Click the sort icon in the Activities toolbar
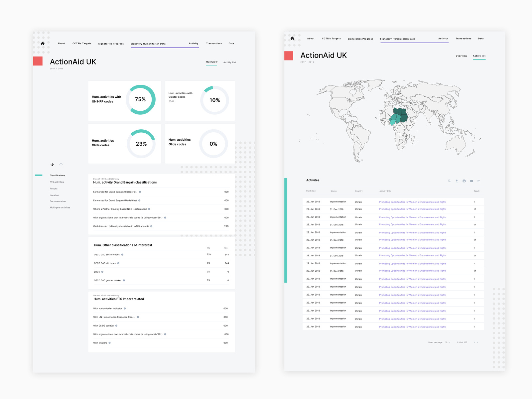Viewport: 532px width, 399px height. pyautogui.click(x=479, y=182)
